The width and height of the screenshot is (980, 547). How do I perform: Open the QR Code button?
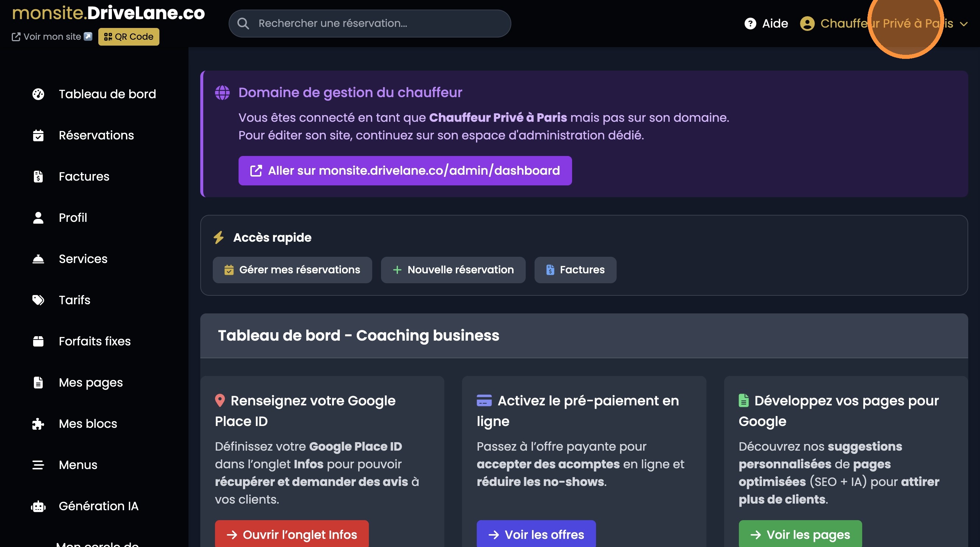(128, 37)
